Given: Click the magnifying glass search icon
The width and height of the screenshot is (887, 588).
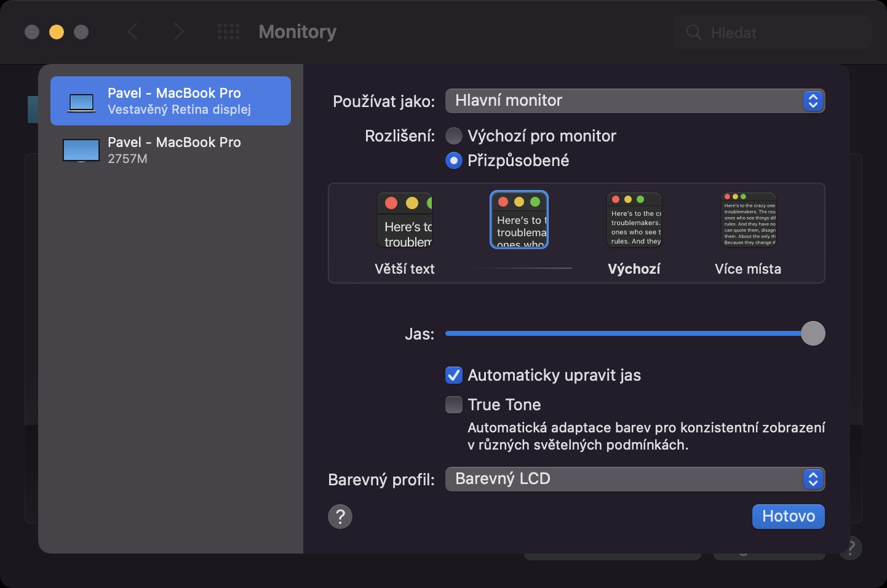Looking at the screenshot, I should pyautogui.click(x=694, y=33).
